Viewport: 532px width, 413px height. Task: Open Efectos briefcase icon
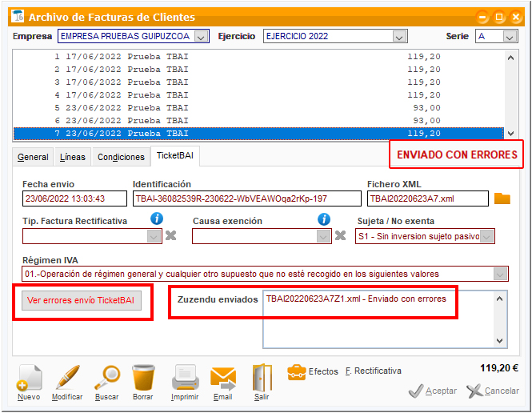click(x=297, y=372)
